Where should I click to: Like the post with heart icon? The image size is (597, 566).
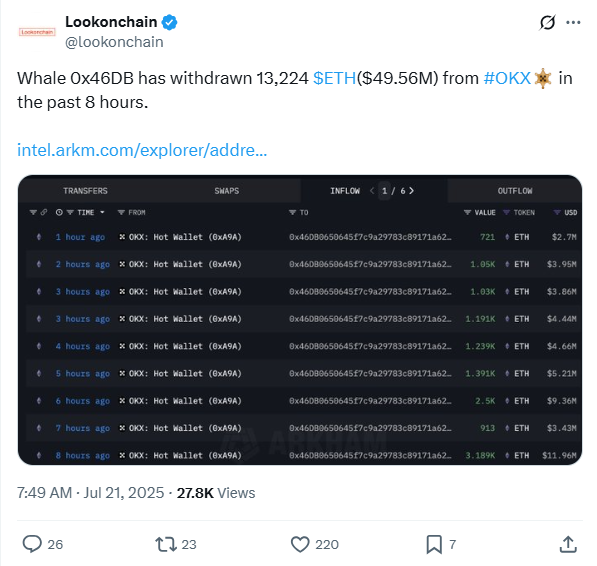click(300, 544)
